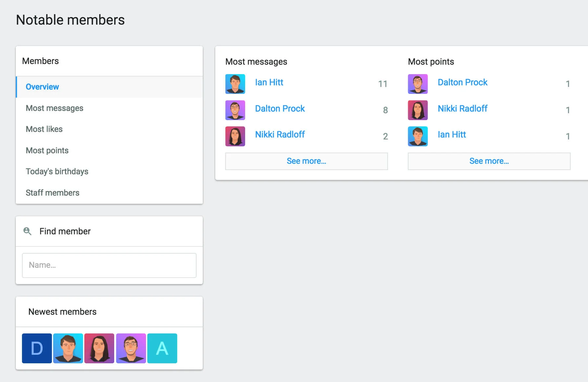588x382 pixels.
Task: Click Ian Hitt's avatar under Most points
Action: [x=418, y=136]
